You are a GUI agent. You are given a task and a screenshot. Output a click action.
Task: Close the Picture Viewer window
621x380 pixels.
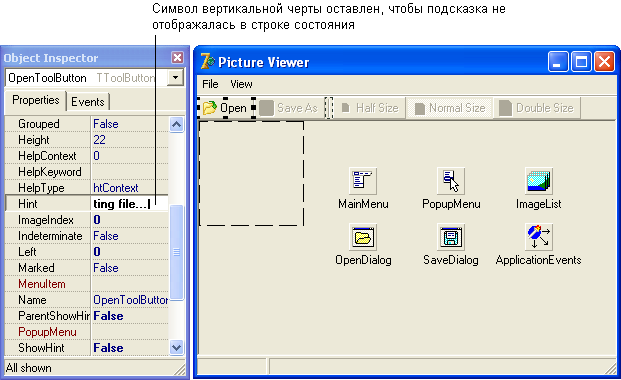coord(604,62)
